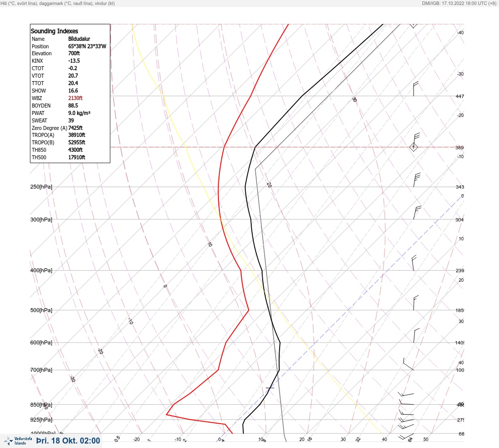Image resolution: width=499 pixels, height=448 pixels.
Task: Click the '500[hPa]' pressure label
Action: coord(41,310)
